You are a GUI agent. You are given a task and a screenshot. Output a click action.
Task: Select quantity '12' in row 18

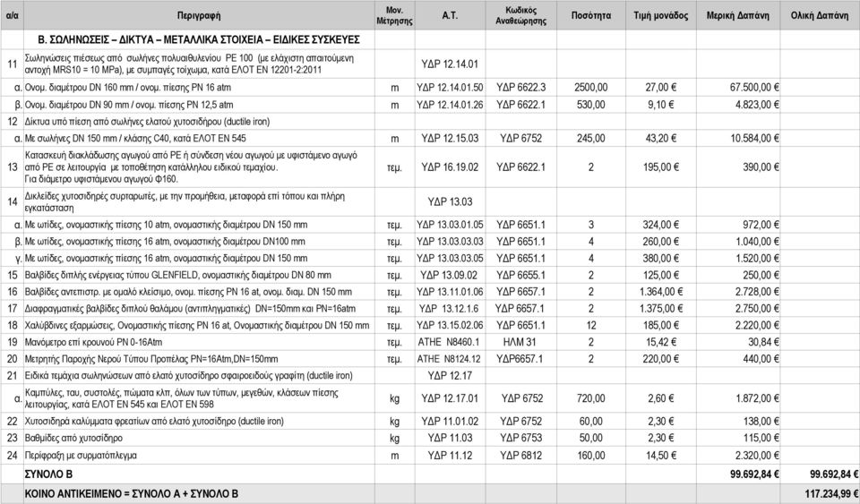coord(590,326)
